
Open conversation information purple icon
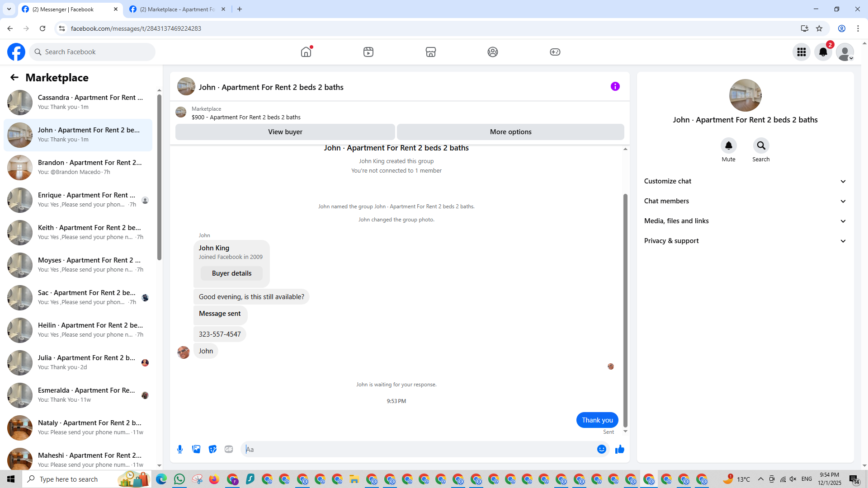click(615, 86)
